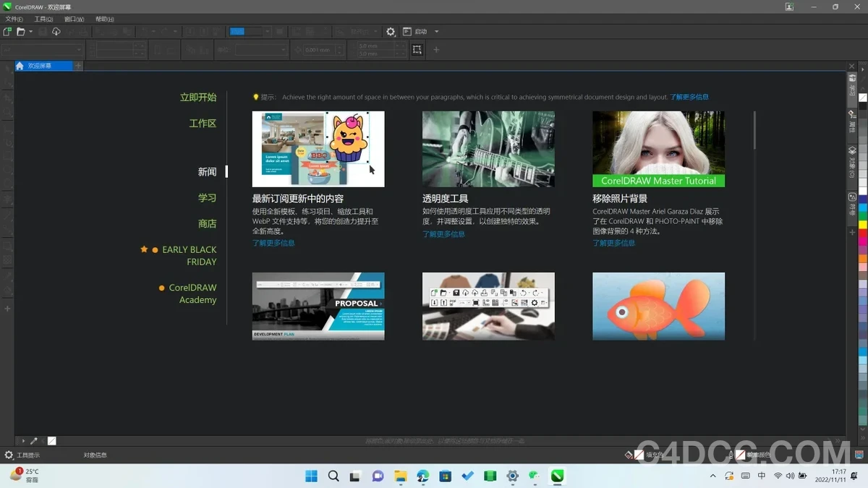
Task: Click 了解更多信息 under 透明度工具
Action: click(443, 234)
